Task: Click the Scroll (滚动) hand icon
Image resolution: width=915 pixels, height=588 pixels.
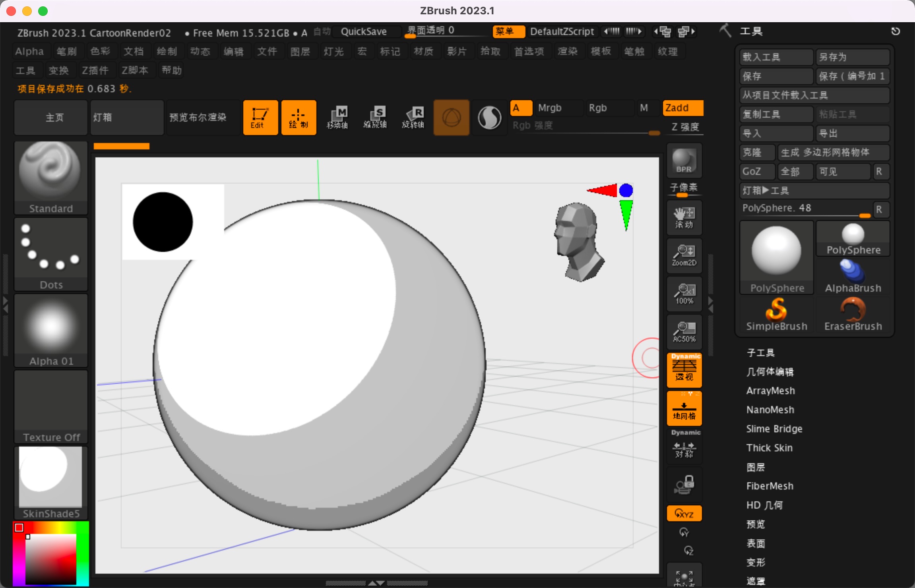Action: coord(684,217)
